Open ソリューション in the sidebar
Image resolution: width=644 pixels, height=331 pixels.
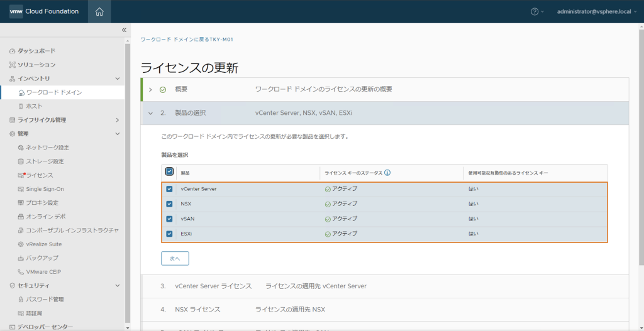[x=36, y=65]
